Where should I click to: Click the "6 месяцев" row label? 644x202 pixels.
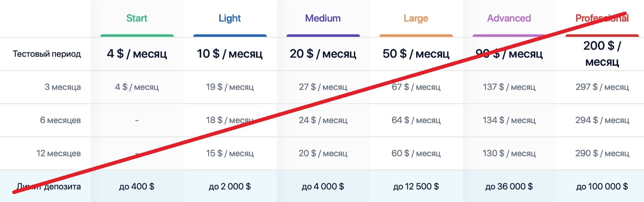point(60,120)
